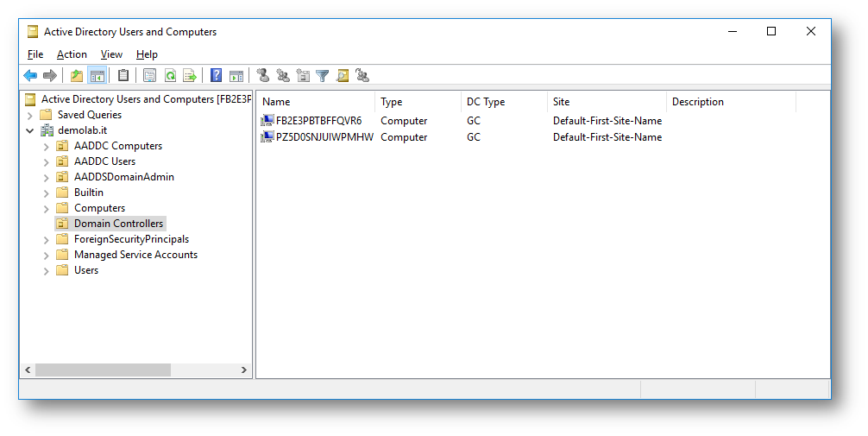The height and width of the screenshot is (436, 868).
Task: Select the PZ5D0SNJUIWPMHW row name
Action: pyautogui.click(x=325, y=136)
